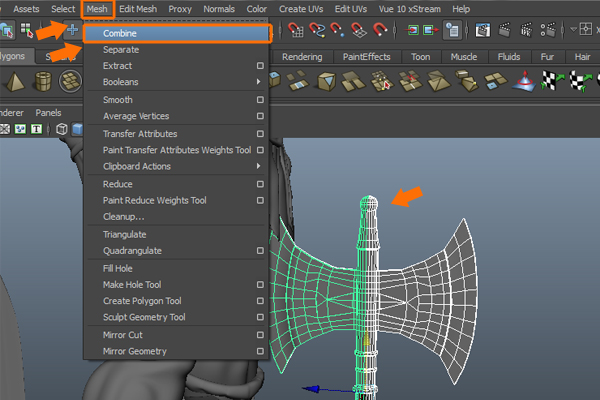600x400 pixels.
Task: Click the axe handle wireframe top
Action: 369,205
